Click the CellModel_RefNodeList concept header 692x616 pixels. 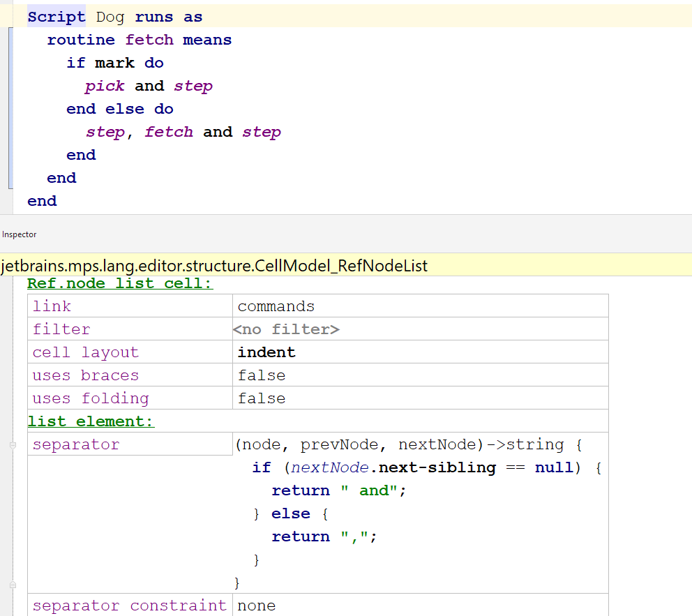(x=215, y=266)
